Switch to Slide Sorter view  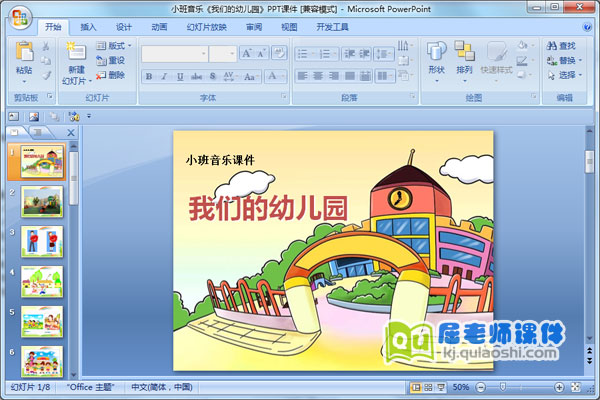(x=428, y=387)
